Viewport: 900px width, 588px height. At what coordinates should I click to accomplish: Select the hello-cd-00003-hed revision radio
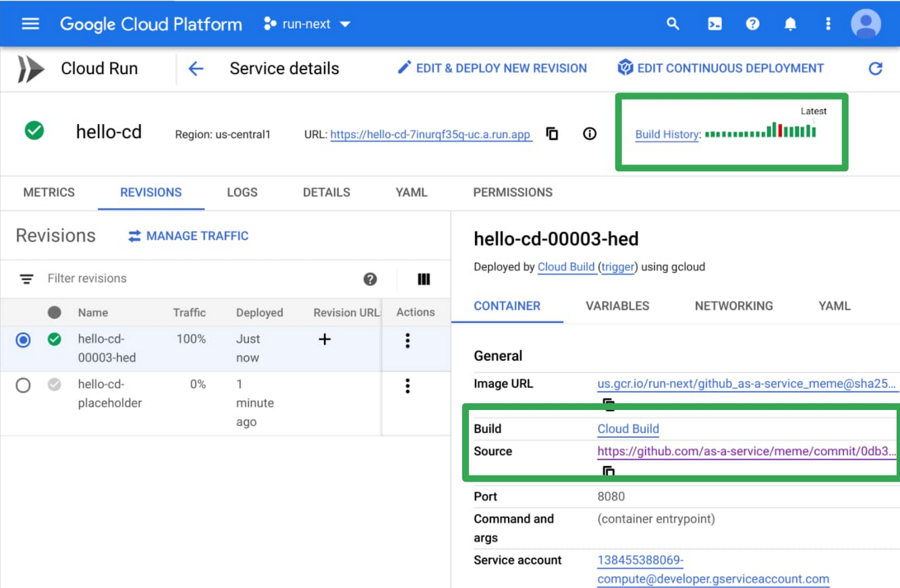click(23, 339)
